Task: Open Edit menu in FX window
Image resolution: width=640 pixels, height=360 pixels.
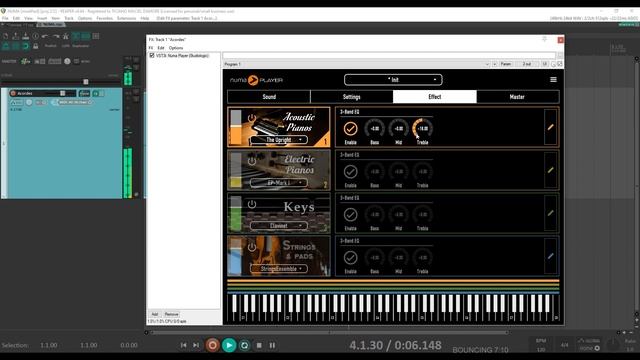Action: (161, 48)
